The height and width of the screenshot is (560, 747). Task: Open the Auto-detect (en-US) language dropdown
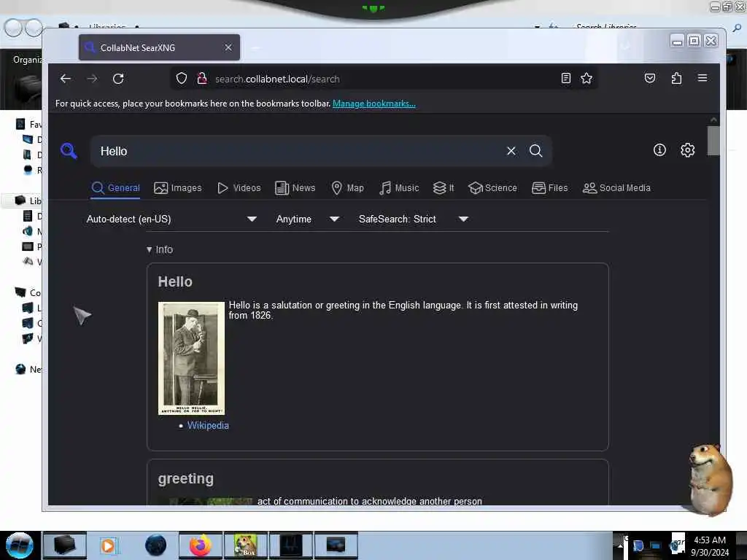click(x=171, y=219)
